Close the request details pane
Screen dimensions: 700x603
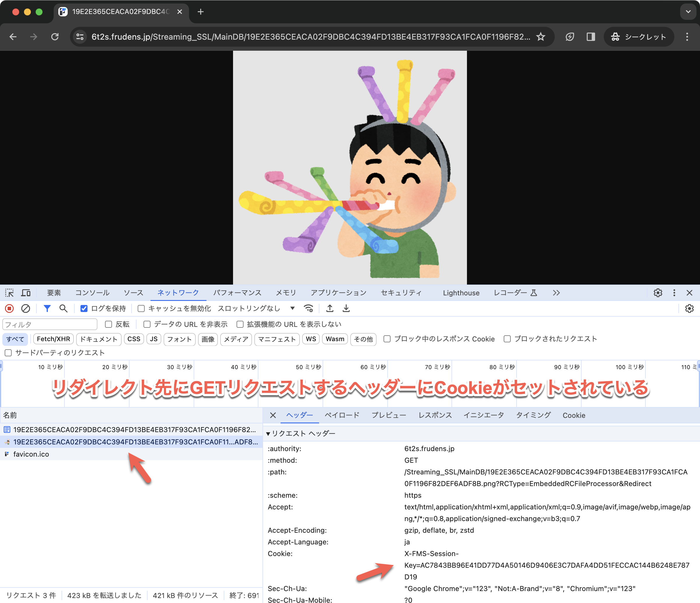pos(273,415)
